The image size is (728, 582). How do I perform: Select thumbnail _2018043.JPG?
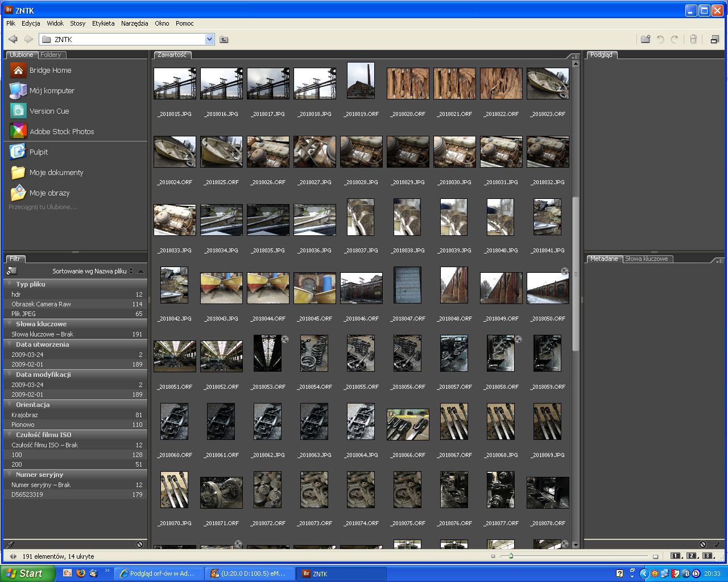point(221,288)
